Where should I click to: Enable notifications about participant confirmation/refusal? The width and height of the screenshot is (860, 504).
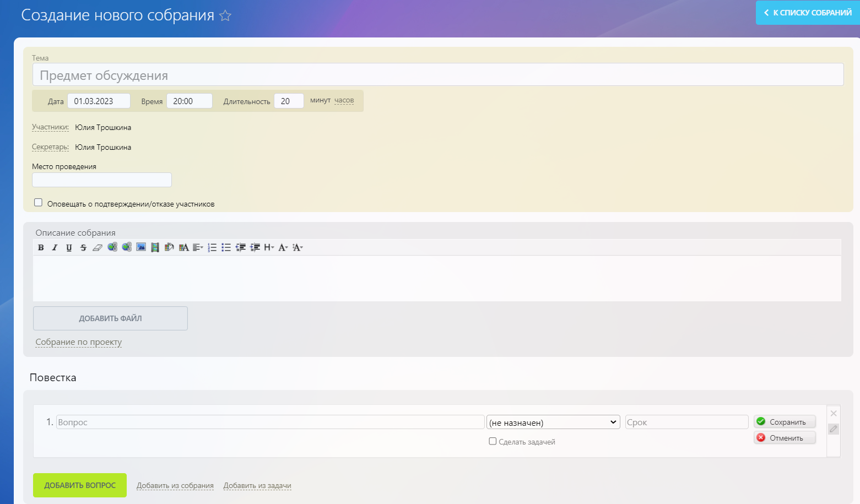tap(38, 203)
